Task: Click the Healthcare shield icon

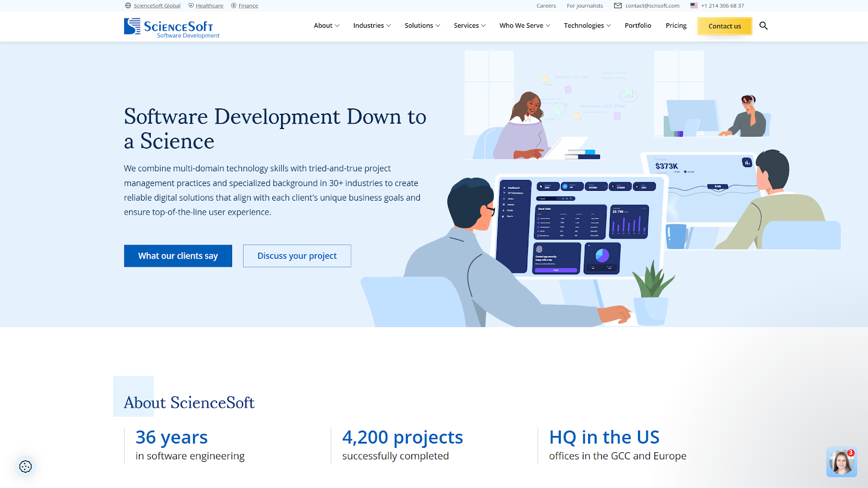Action: click(191, 5)
